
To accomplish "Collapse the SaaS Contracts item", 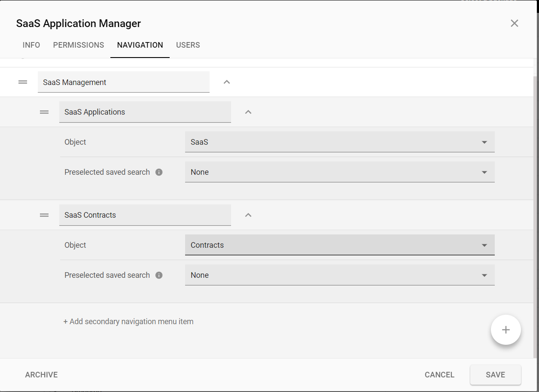I will (x=248, y=215).
